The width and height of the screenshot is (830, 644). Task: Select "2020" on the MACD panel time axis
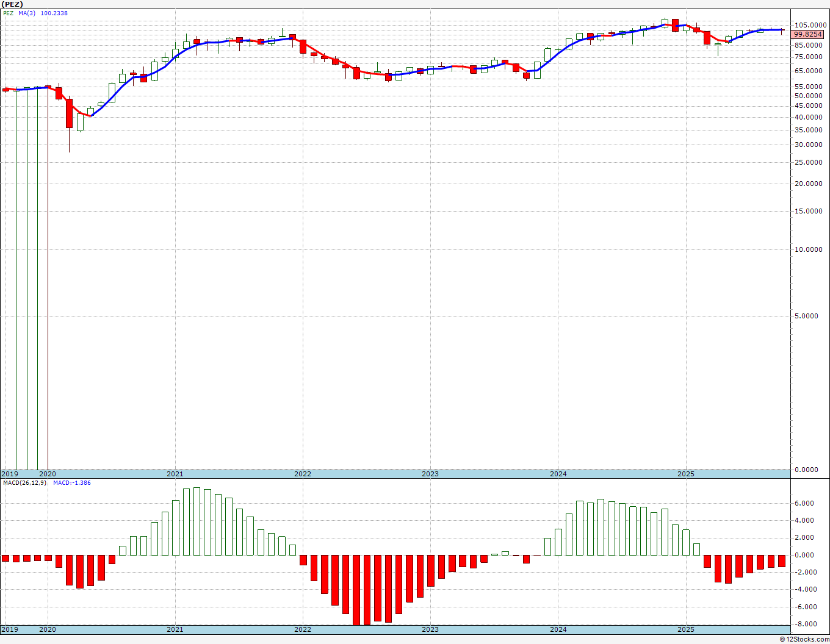[47, 629]
